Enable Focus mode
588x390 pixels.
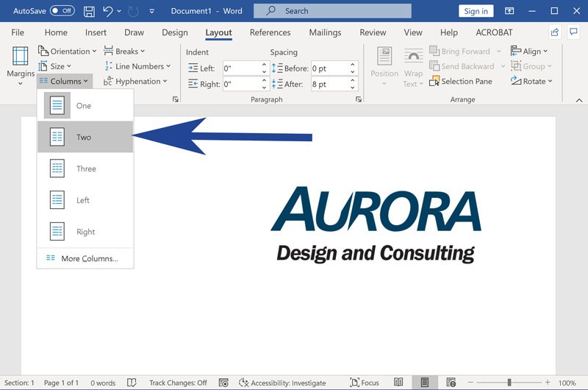coord(364,383)
